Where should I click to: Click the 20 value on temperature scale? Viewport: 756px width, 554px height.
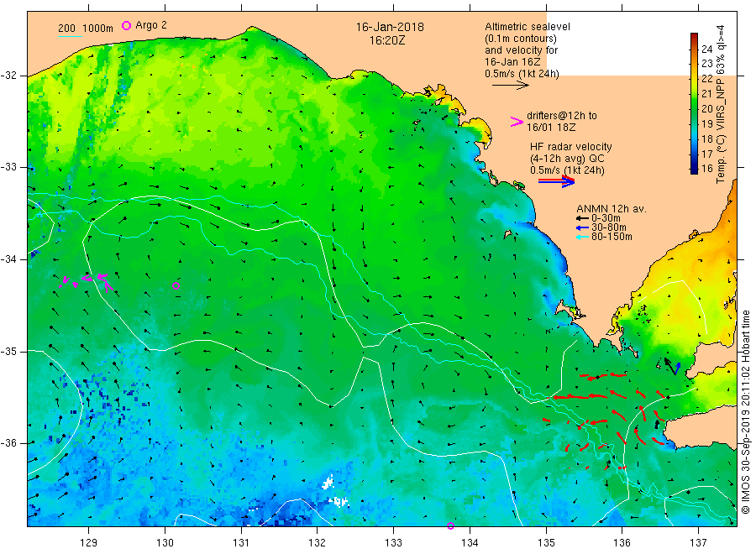[706, 108]
